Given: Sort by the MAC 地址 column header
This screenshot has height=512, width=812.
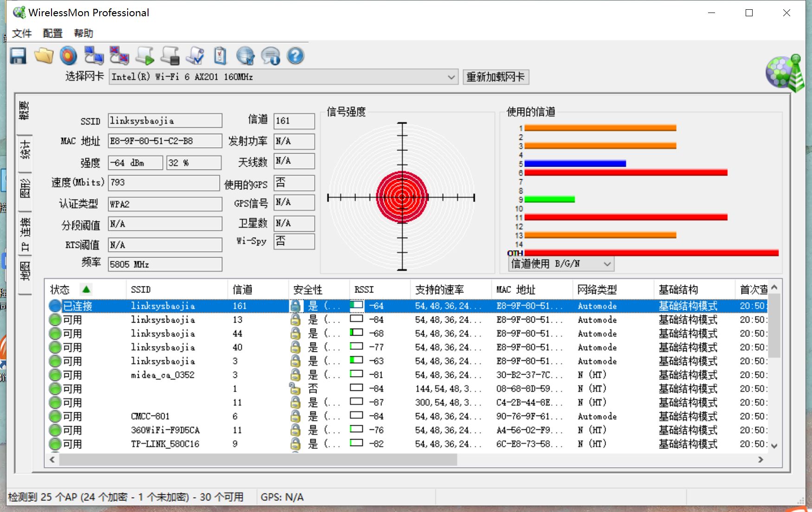Looking at the screenshot, I should pyautogui.click(x=532, y=290).
